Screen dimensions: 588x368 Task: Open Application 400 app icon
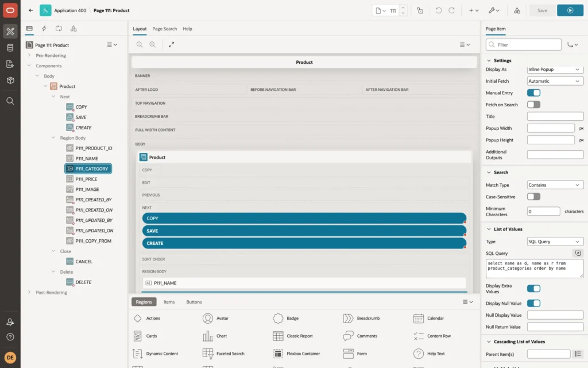coord(45,10)
